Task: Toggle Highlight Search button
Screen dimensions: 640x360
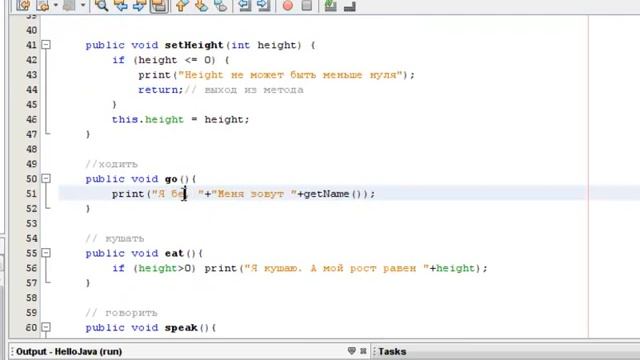Action: coord(159,5)
